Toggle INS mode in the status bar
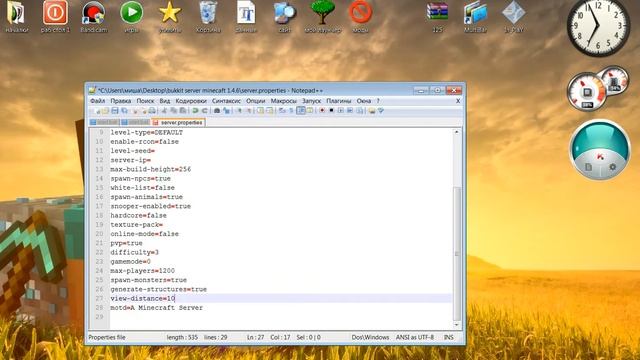 pos(449,338)
